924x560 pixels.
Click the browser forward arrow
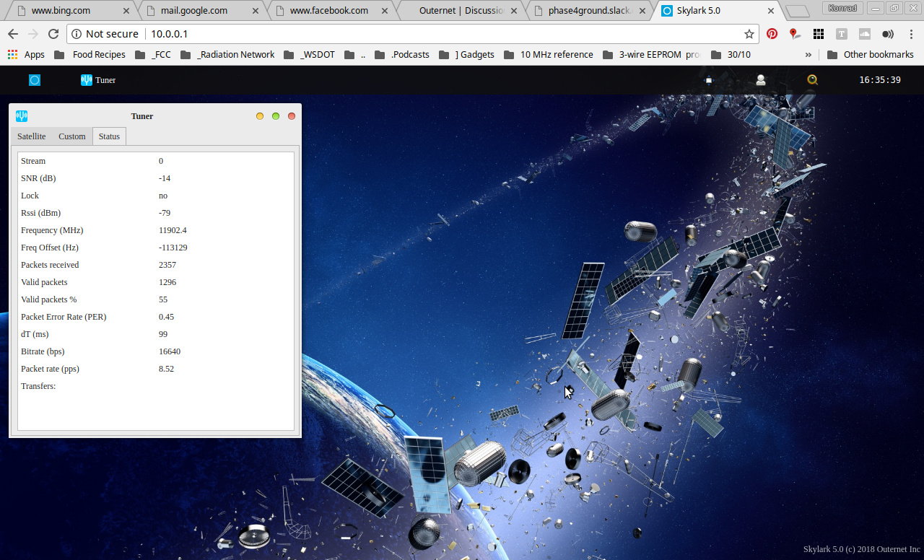[x=33, y=34]
